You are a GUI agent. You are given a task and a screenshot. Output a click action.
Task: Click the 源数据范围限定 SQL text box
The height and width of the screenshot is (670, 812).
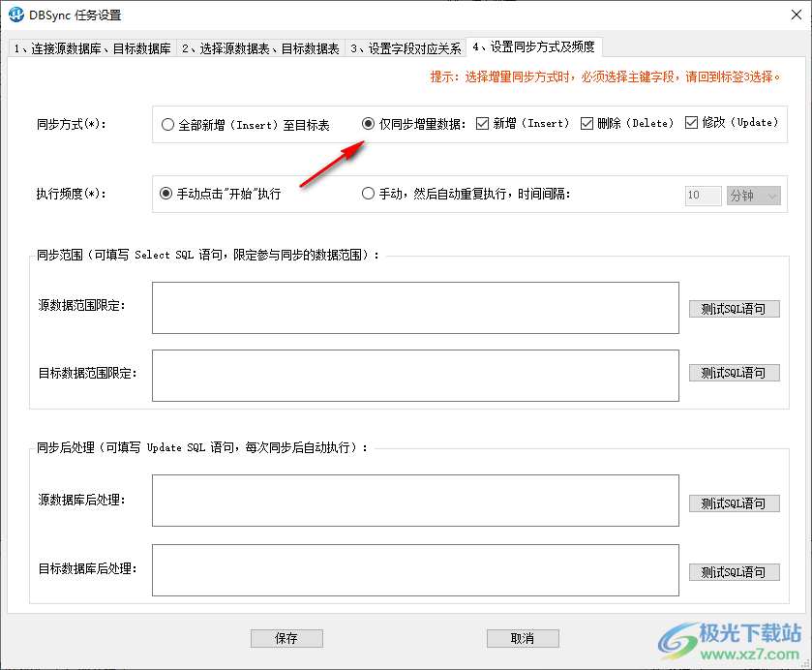[x=415, y=308]
